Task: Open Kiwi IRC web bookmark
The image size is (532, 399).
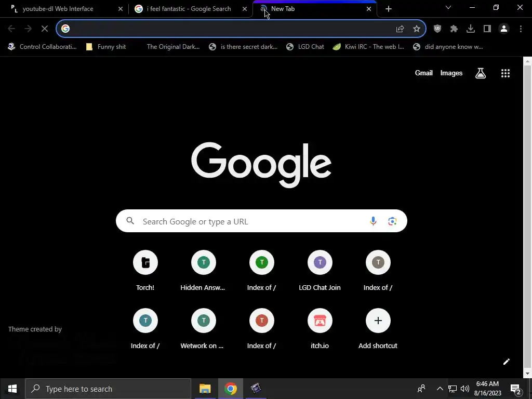Action: [368, 47]
